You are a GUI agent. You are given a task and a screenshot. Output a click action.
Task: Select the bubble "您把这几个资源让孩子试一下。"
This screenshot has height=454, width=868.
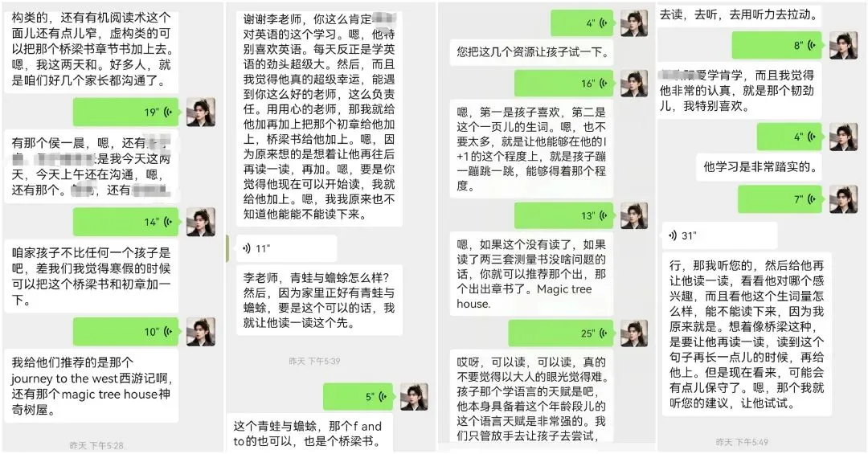[x=531, y=52]
